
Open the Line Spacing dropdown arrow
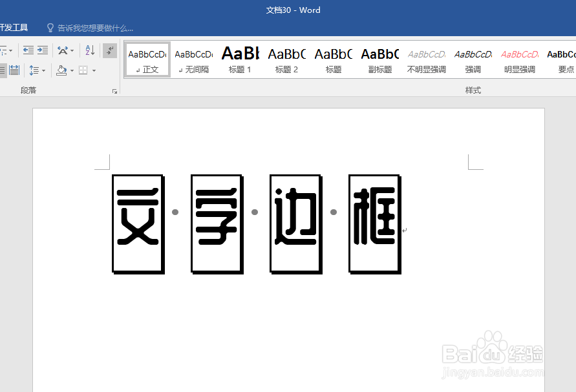43,70
